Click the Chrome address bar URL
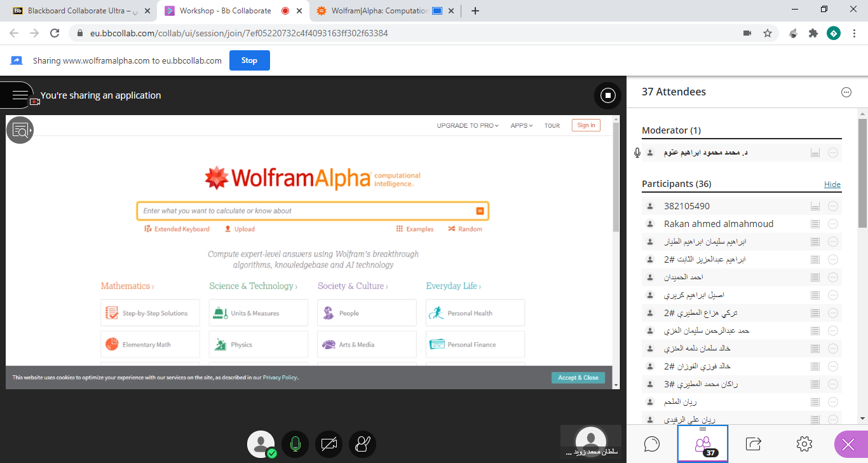 point(239,33)
